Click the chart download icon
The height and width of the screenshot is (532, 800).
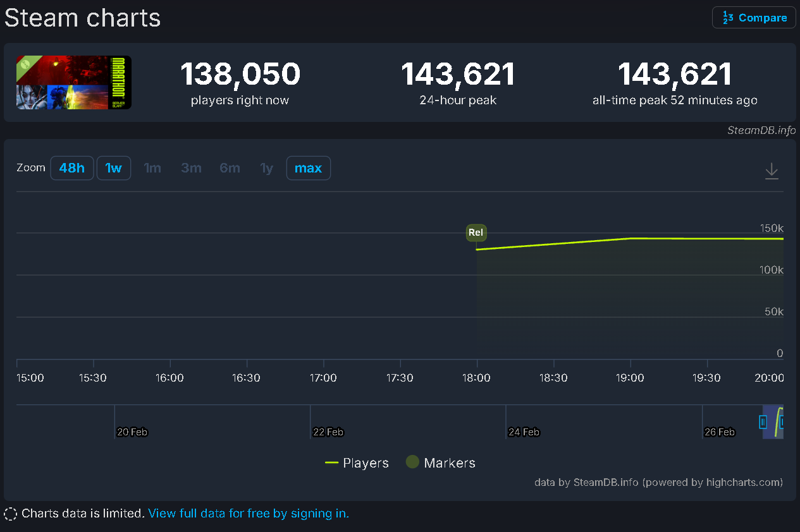pyautogui.click(x=772, y=171)
